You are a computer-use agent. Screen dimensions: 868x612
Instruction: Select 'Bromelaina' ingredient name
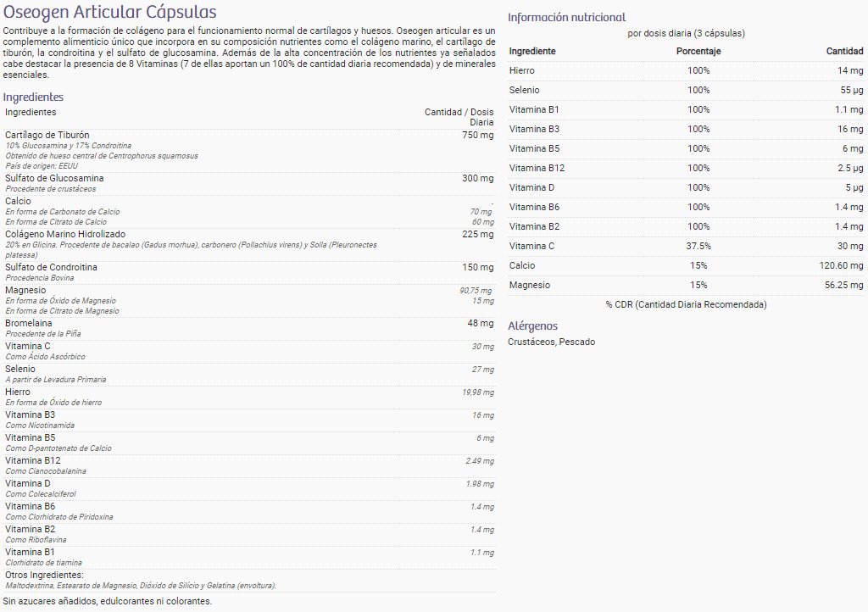(x=29, y=323)
